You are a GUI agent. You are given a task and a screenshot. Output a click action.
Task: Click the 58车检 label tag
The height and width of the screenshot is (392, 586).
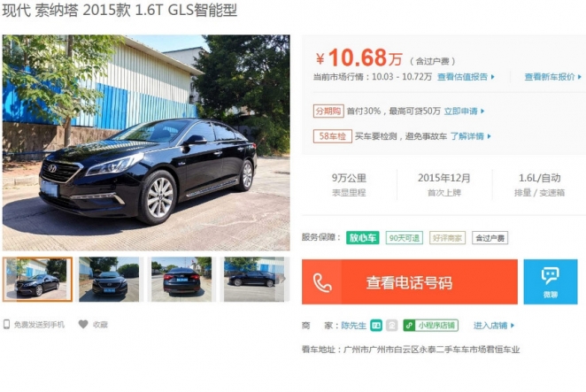pyautogui.click(x=332, y=136)
